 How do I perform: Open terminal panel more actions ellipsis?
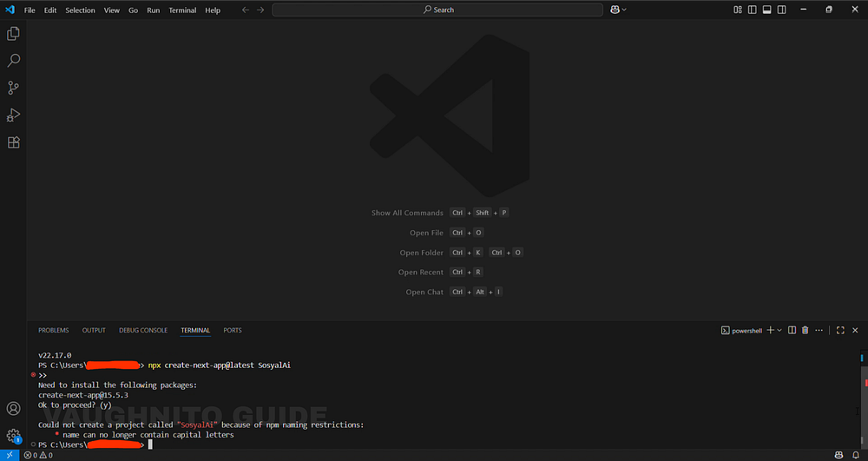819,331
